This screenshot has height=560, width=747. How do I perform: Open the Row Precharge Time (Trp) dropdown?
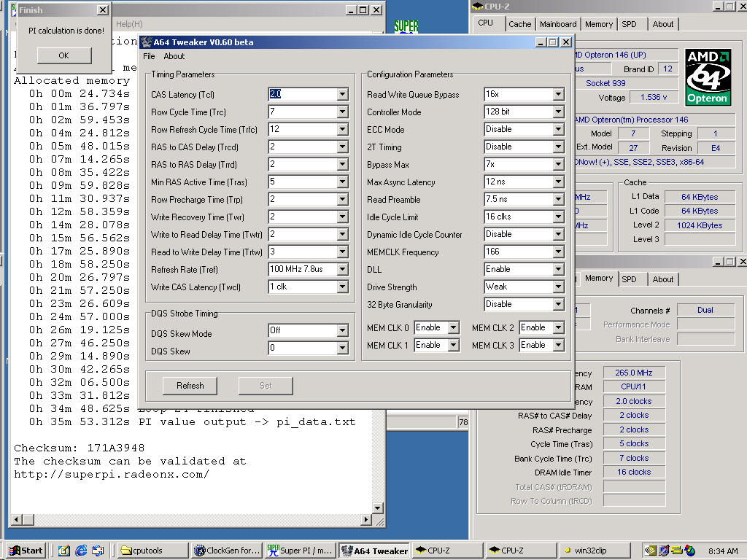click(343, 200)
